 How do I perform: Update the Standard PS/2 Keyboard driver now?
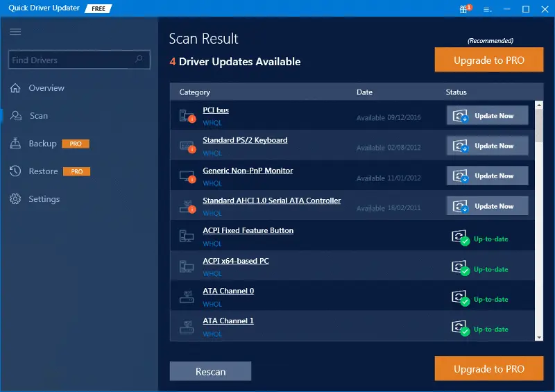488,146
